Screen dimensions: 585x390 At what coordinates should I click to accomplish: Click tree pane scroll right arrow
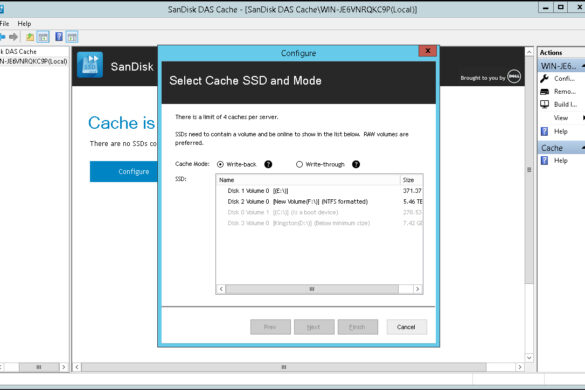[x=63, y=367]
